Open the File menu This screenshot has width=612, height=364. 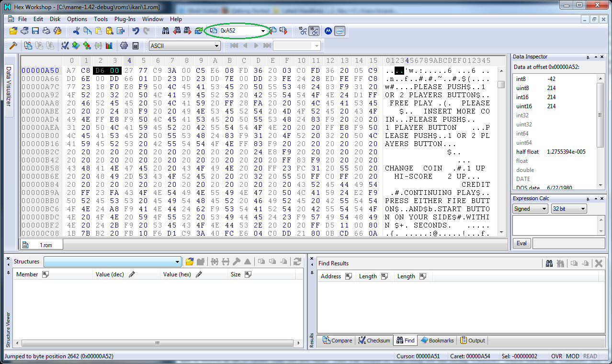pyautogui.click(x=23, y=19)
